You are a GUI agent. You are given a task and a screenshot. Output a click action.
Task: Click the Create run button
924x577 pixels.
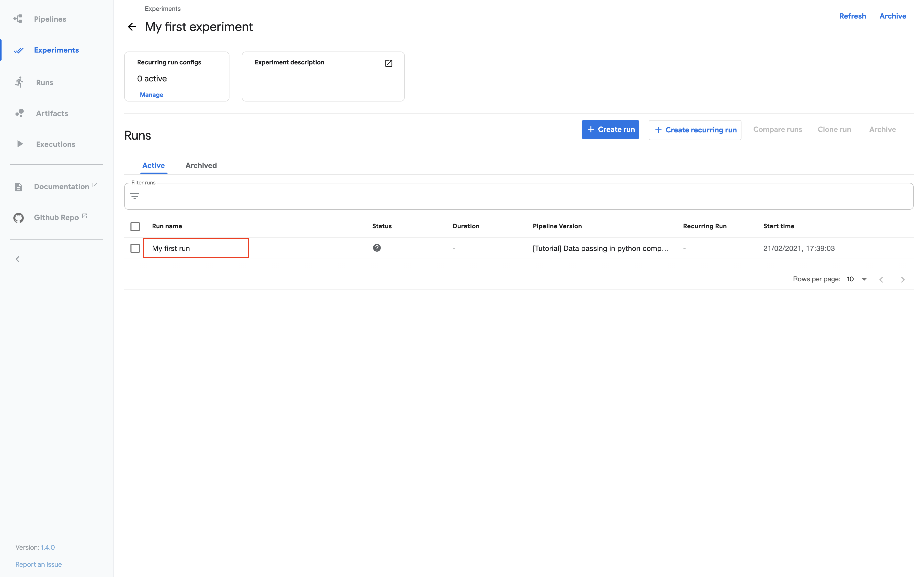pos(610,129)
